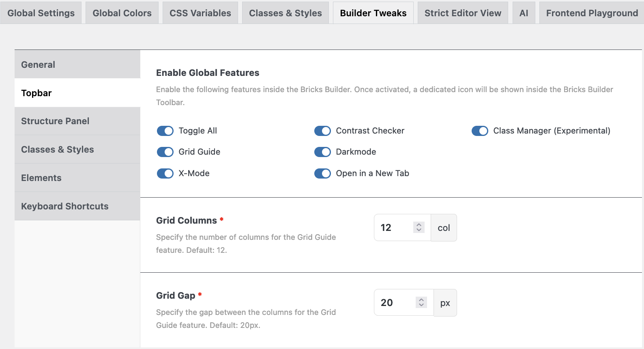Switch to the AI tab

524,13
